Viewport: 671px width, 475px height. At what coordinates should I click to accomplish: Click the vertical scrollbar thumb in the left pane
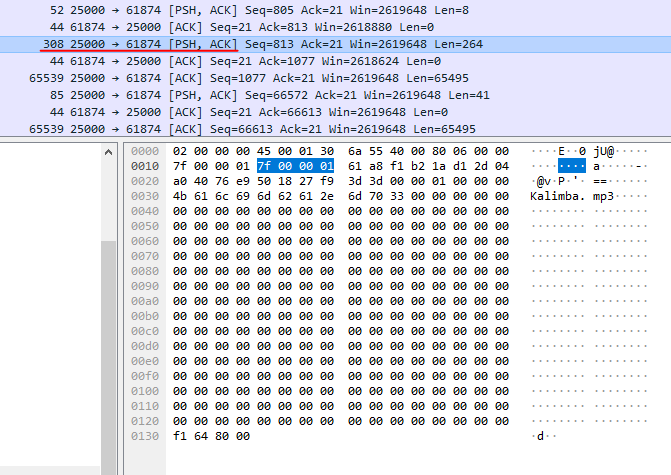click(109, 357)
